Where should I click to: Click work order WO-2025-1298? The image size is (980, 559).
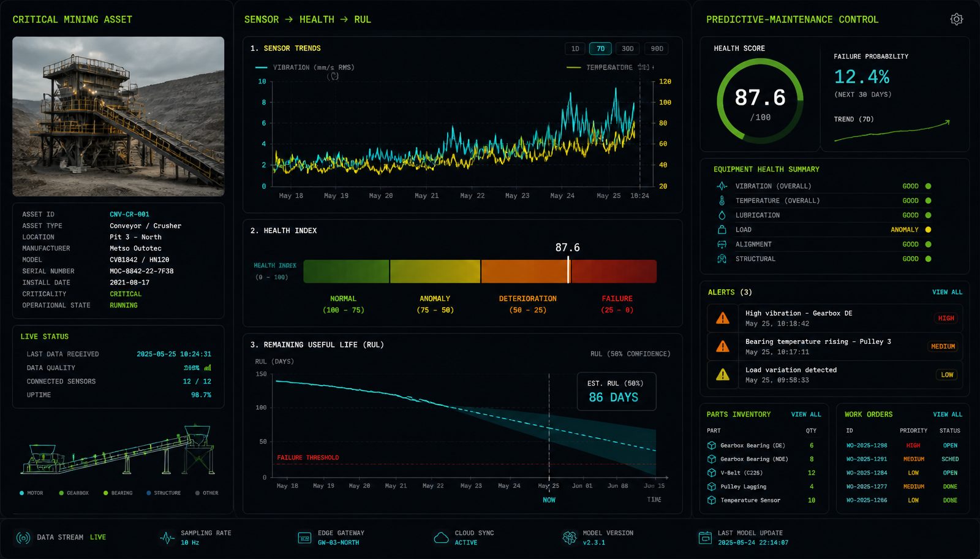[x=867, y=446]
